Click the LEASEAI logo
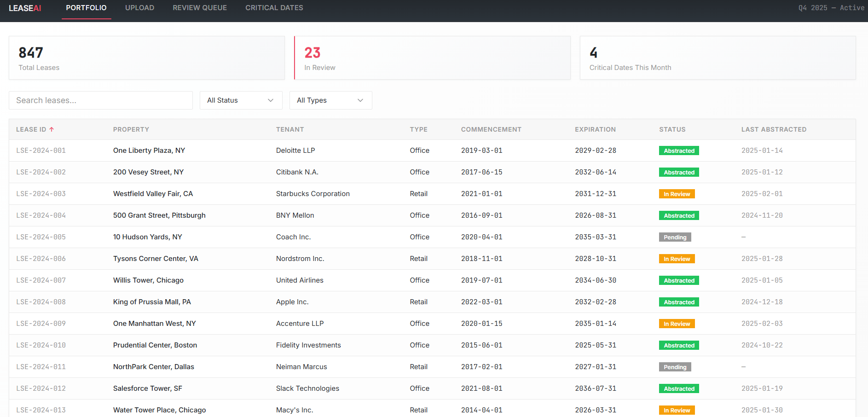Viewport: 868px width, 417px height. coord(25,8)
